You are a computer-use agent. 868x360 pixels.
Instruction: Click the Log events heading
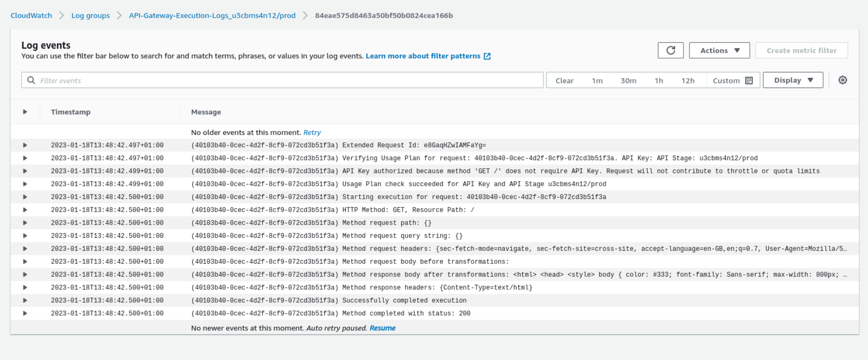click(46, 45)
